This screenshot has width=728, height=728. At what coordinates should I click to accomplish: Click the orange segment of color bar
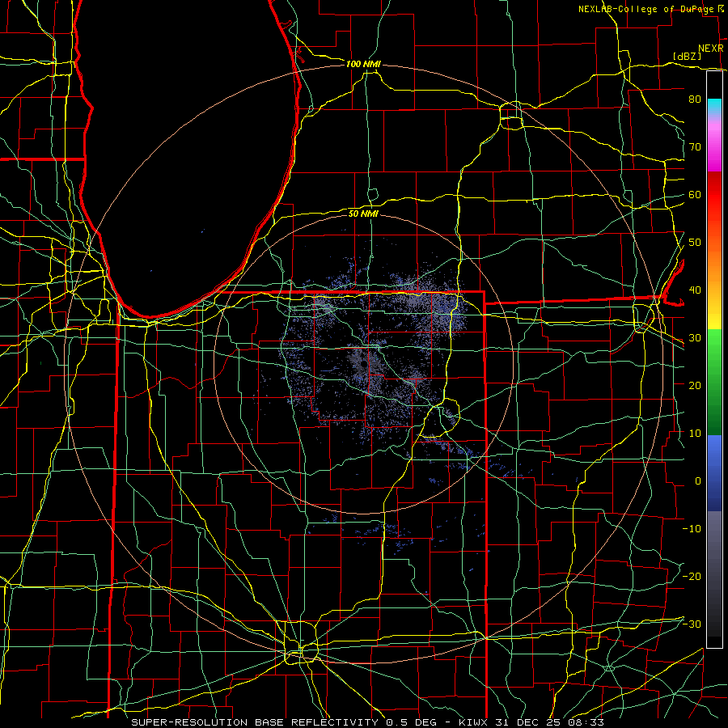click(x=714, y=265)
